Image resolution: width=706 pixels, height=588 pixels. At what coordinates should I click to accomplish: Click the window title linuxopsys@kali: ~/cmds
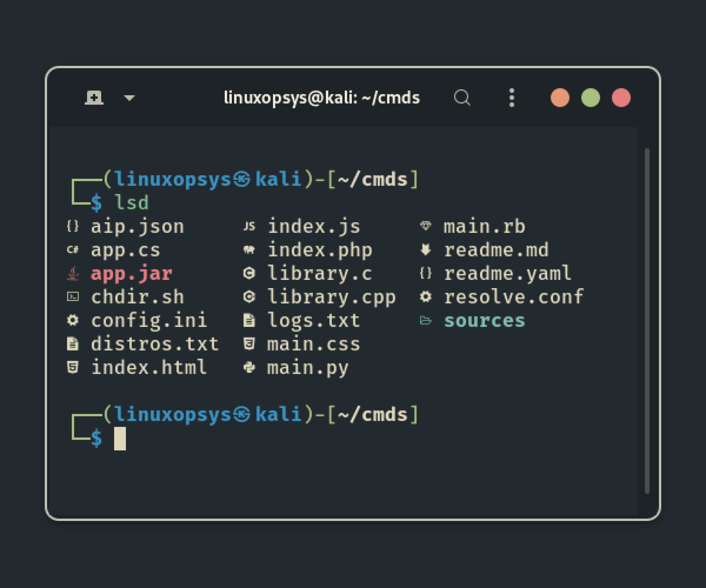point(322,98)
